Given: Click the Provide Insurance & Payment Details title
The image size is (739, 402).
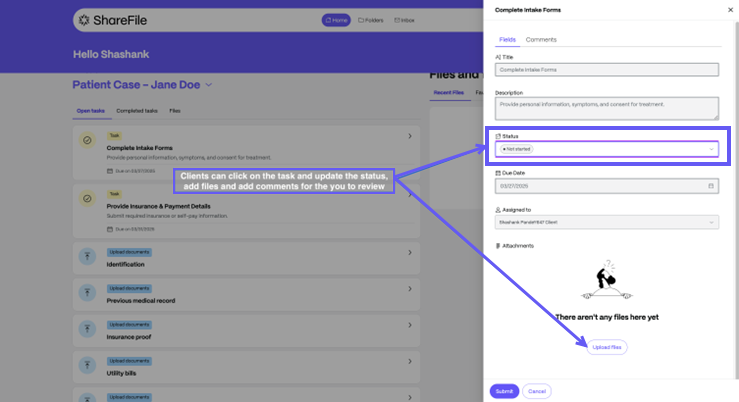Looking at the screenshot, I should (158, 206).
